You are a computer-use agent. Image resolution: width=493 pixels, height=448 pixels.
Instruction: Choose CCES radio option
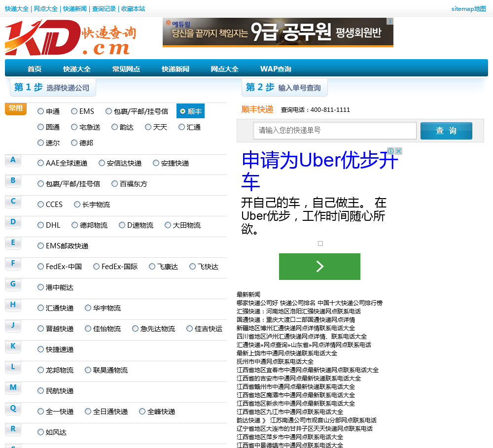coord(40,205)
